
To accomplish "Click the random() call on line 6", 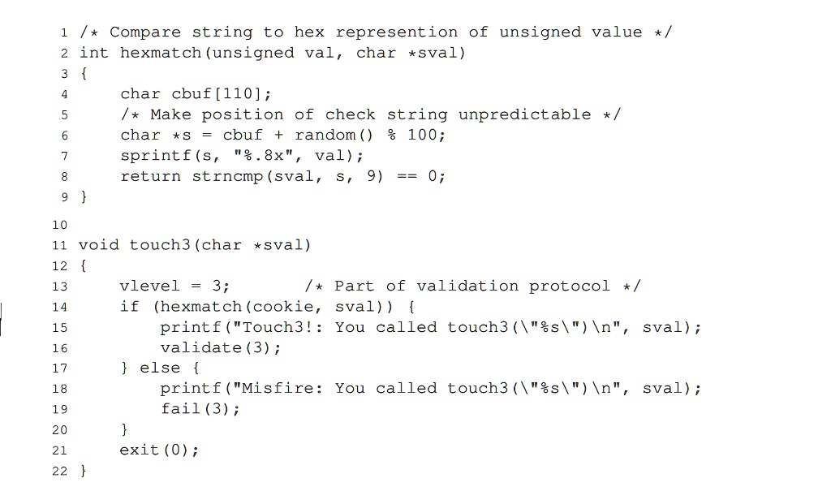I will click(x=334, y=136).
